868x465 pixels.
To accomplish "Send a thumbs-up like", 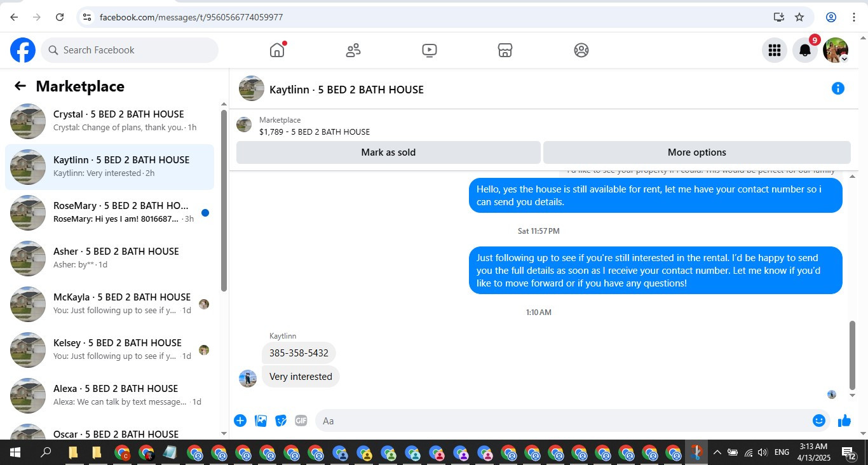I will pos(844,421).
